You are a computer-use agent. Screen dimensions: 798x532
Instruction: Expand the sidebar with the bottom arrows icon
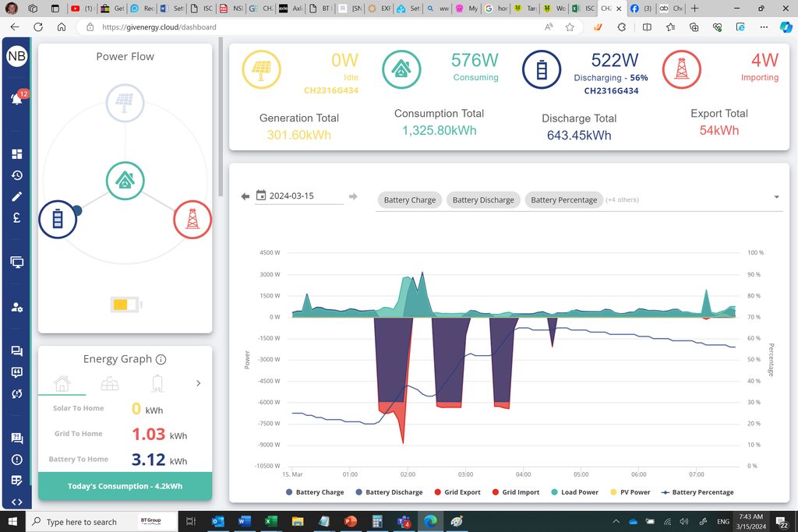[16, 502]
